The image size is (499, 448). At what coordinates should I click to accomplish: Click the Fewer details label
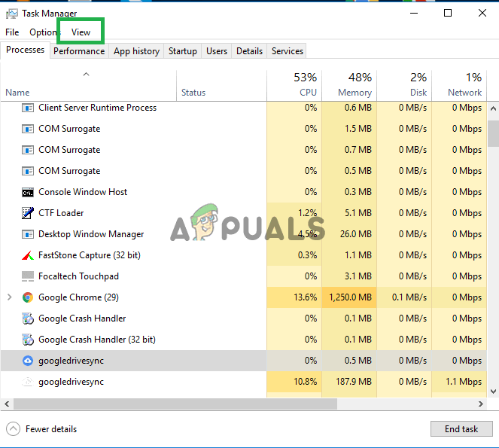point(51,429)
